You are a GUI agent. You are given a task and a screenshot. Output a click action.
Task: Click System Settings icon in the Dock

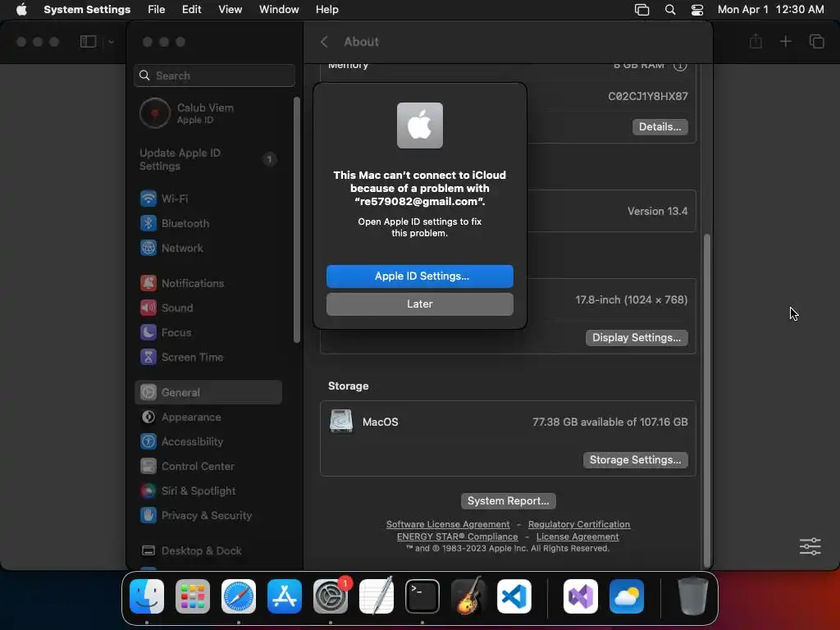click(x=331, y=596)
